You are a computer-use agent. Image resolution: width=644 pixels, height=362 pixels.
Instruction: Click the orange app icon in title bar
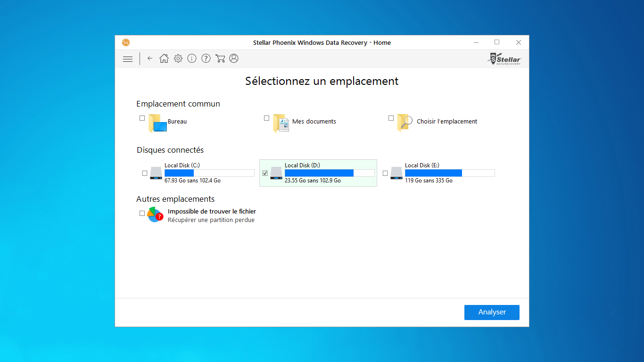click(x=126, y=42)
